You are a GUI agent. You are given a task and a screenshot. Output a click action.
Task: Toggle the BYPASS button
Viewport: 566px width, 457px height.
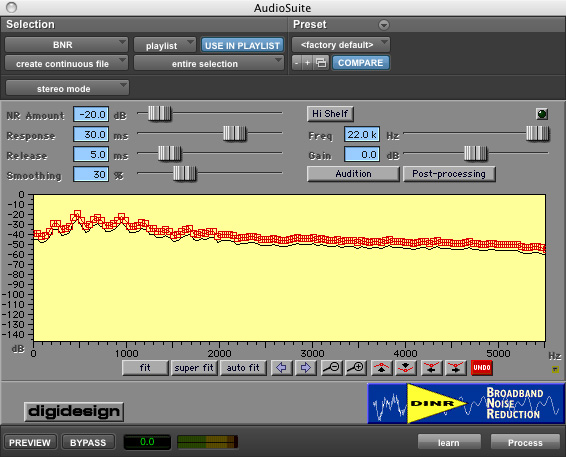[x=88, y=443]
